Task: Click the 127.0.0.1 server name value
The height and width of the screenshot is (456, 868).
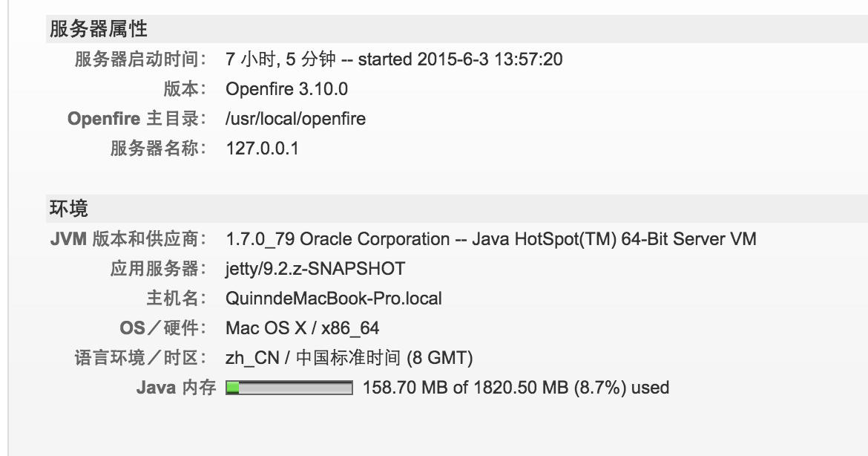Action: pos(263,149)
